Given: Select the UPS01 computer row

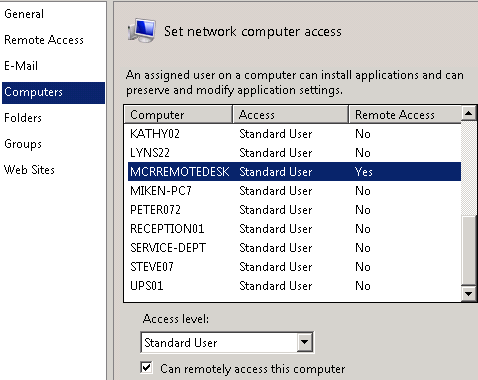Looking at the screenshot, I should [294, 286].
